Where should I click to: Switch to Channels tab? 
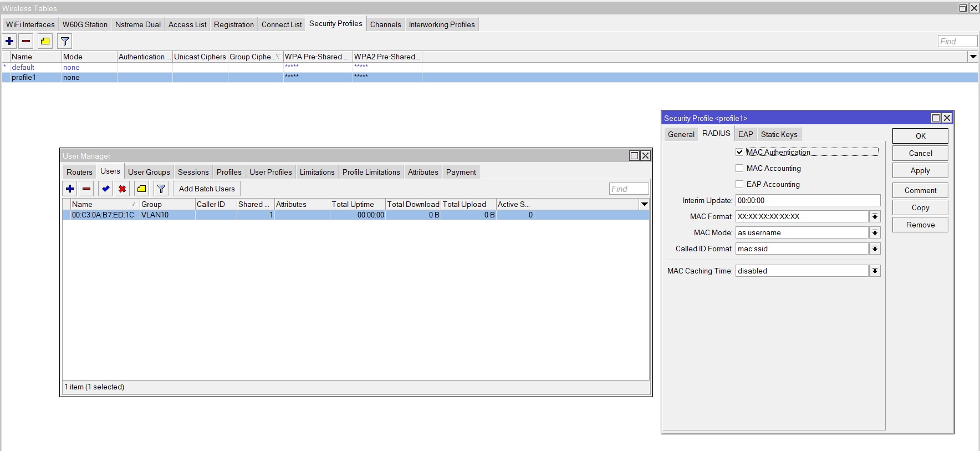point(386,24)
